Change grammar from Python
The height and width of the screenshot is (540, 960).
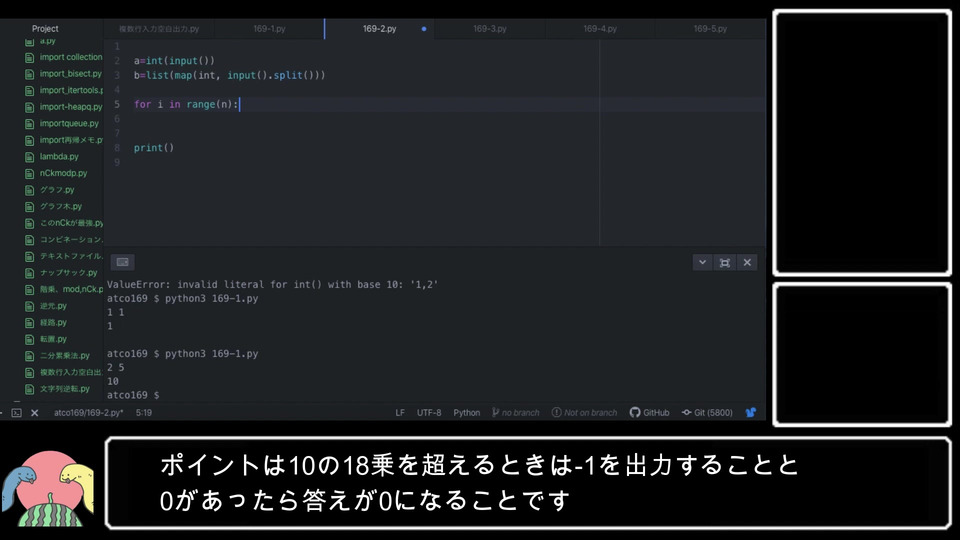(x=467, y=413)
